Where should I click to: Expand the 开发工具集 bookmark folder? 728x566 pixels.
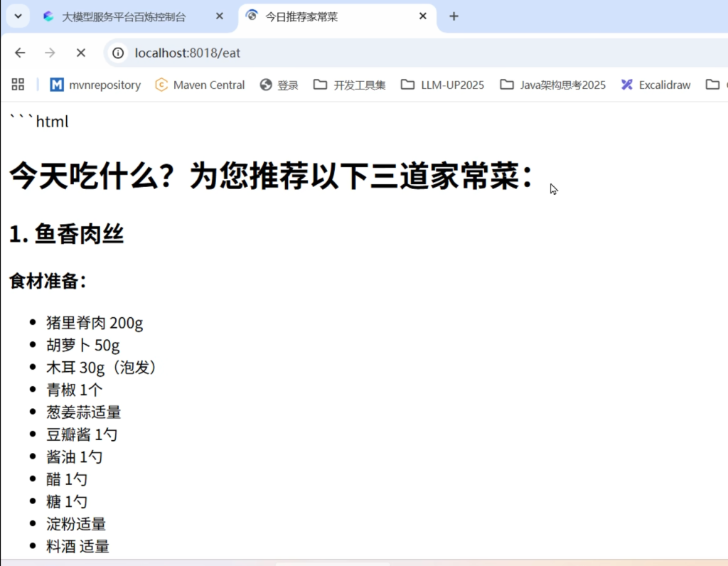tap(350, 85)
